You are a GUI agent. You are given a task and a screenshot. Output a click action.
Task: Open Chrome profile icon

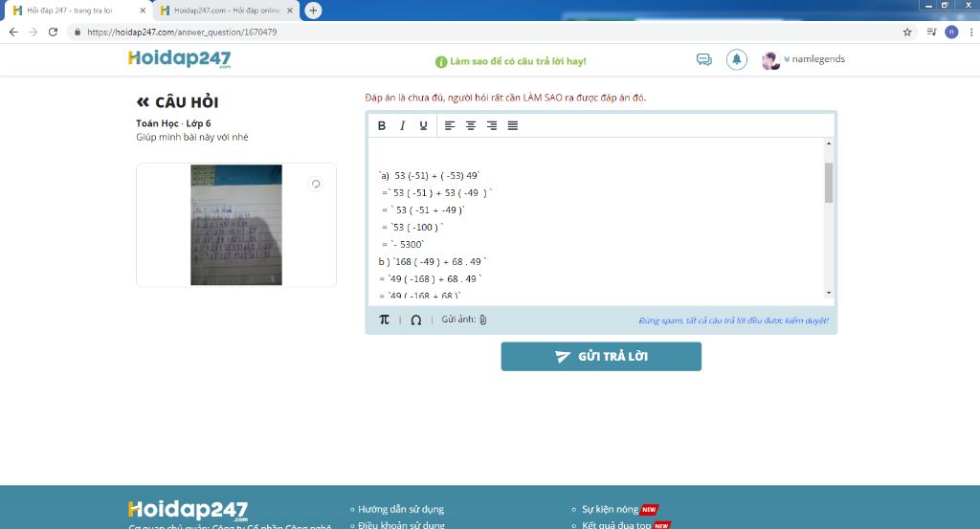pos(952,32)
